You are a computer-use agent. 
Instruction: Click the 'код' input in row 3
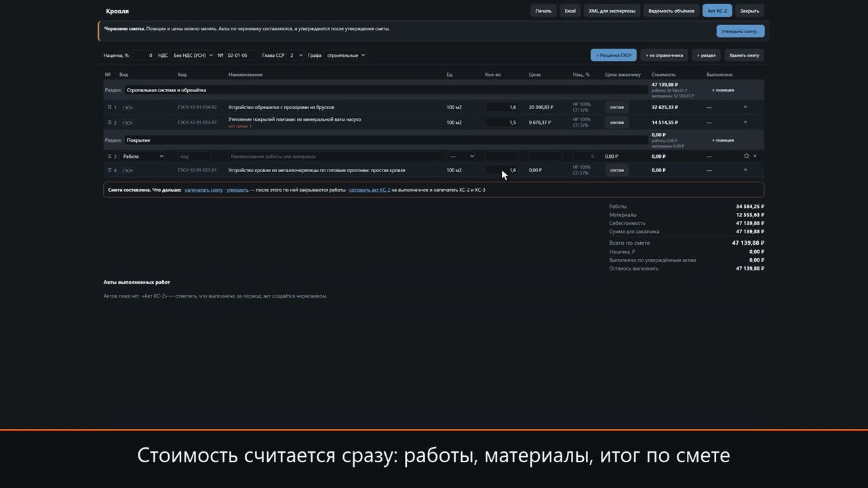tap(194, 156)
